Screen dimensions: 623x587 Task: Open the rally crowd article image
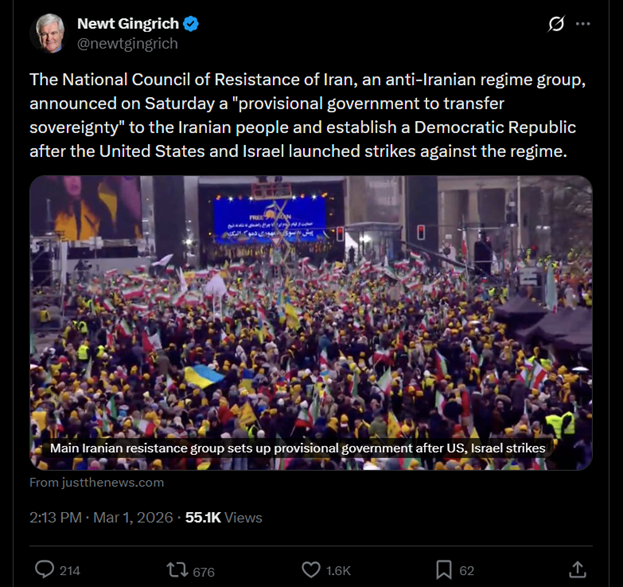[311, 323]
